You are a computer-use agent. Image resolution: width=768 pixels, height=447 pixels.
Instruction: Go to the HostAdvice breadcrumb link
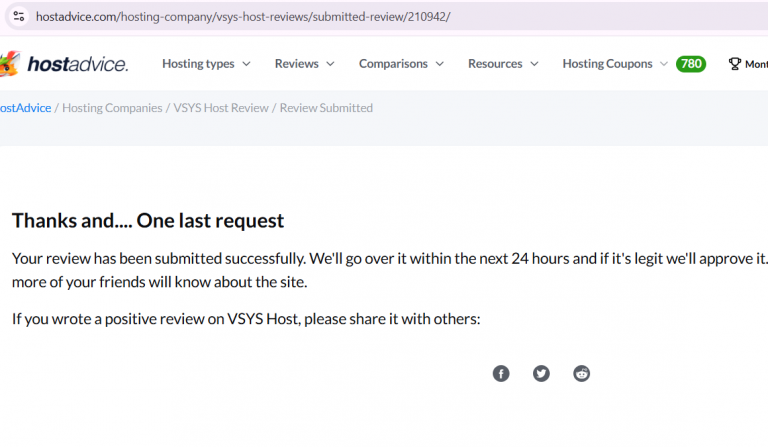point(25,108)
